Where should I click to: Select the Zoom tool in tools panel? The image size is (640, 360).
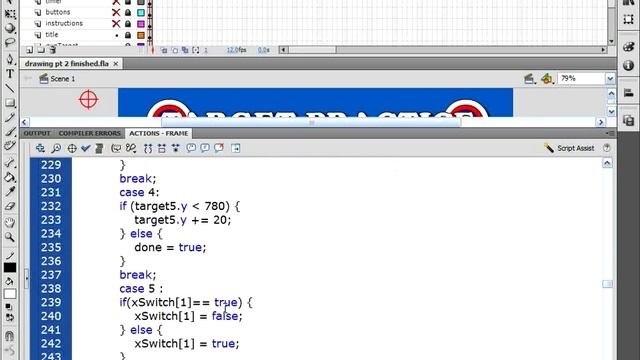pos(10,237)
